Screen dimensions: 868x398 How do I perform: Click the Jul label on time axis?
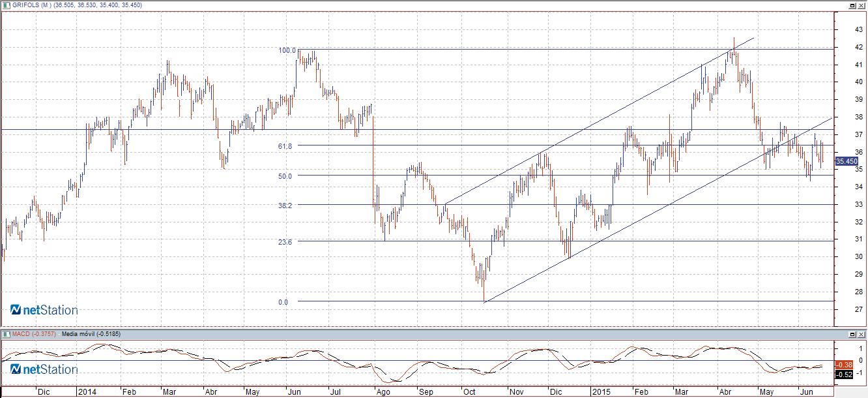[x=336, y=393]
